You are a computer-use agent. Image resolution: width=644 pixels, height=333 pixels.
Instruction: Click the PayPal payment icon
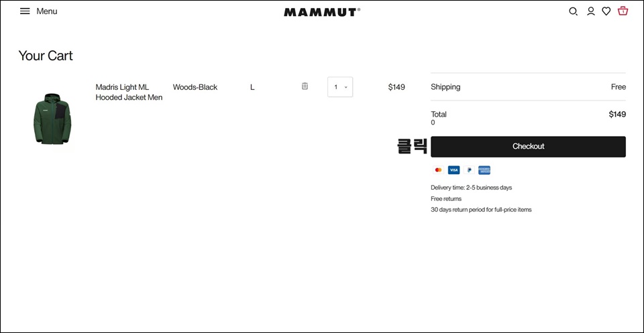469,170
